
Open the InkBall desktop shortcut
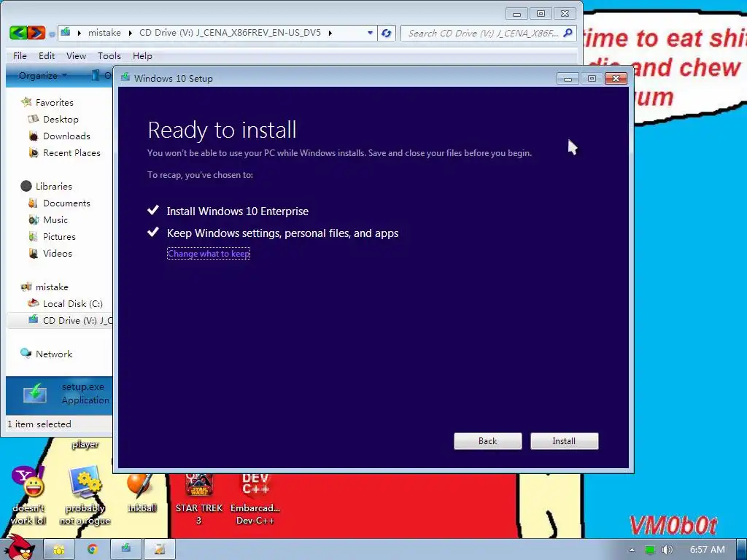(x=142, y=494)
